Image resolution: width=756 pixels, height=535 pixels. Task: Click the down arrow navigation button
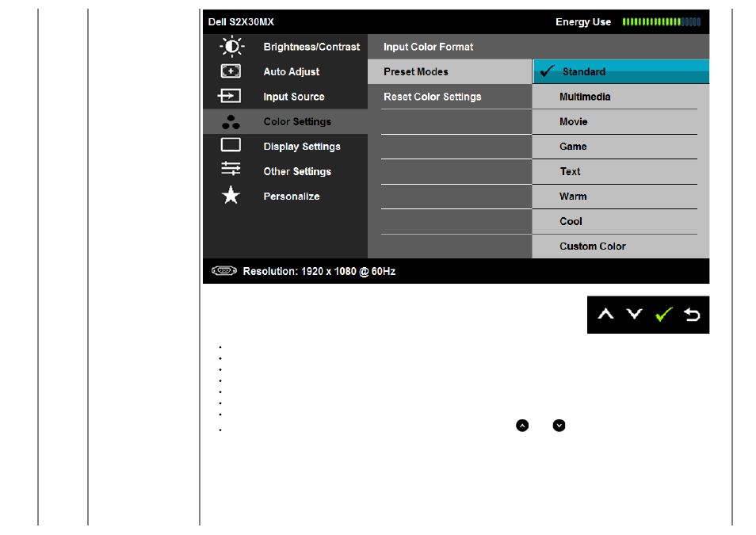pyautogui.click(x=635, y=315)
